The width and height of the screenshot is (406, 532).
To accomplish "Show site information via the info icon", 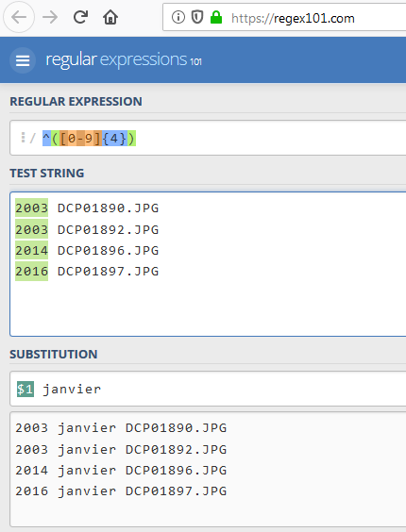I will [178, 17].
